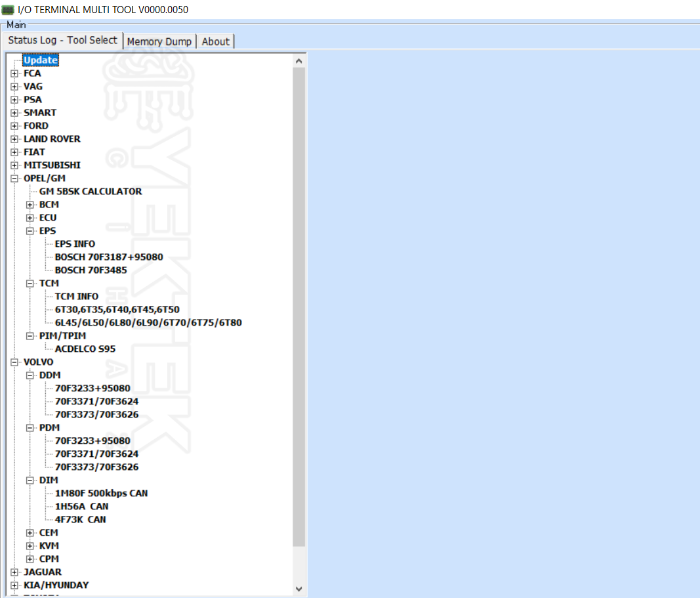Viewport: 700px width, 598px height.
Task: Click the JAGUAR label
Action: pos(43,572)
